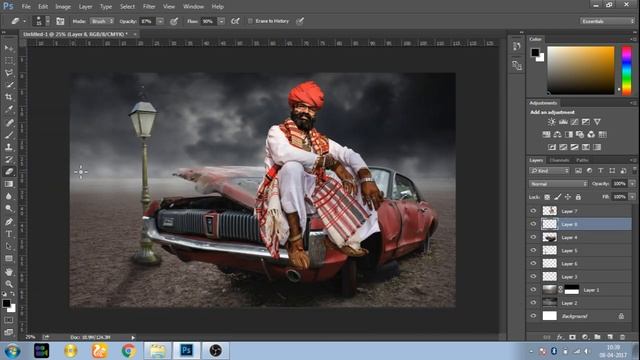Open the Filter menu
The image size is (640, 360).
click(149, 7)
